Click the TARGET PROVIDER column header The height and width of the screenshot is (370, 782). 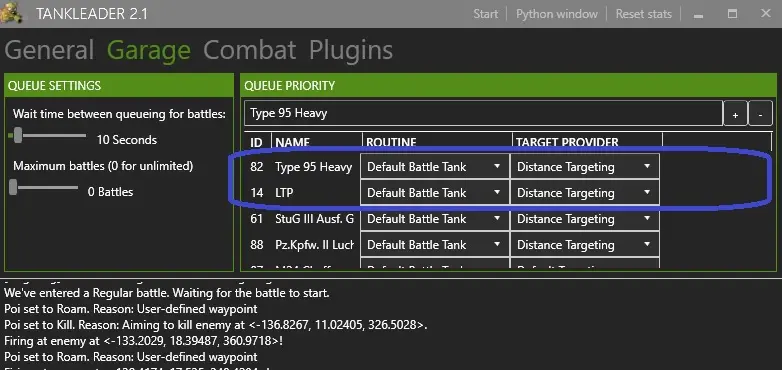coord(567,142)
